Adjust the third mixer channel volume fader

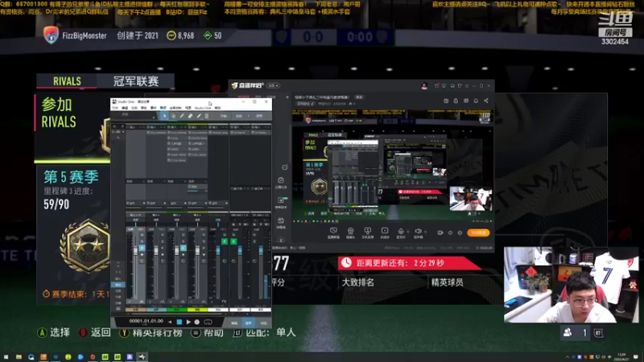[x=176, y=250]
